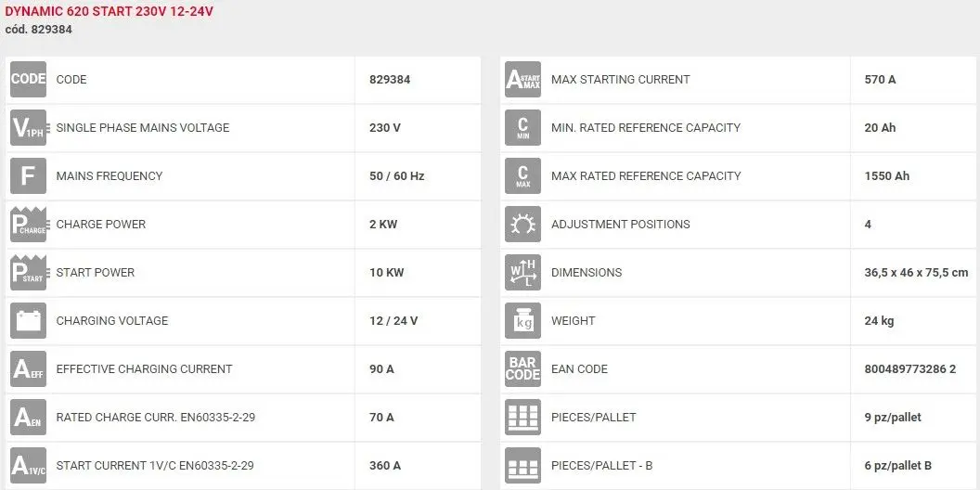Select the mains frequency F icon

28,175
